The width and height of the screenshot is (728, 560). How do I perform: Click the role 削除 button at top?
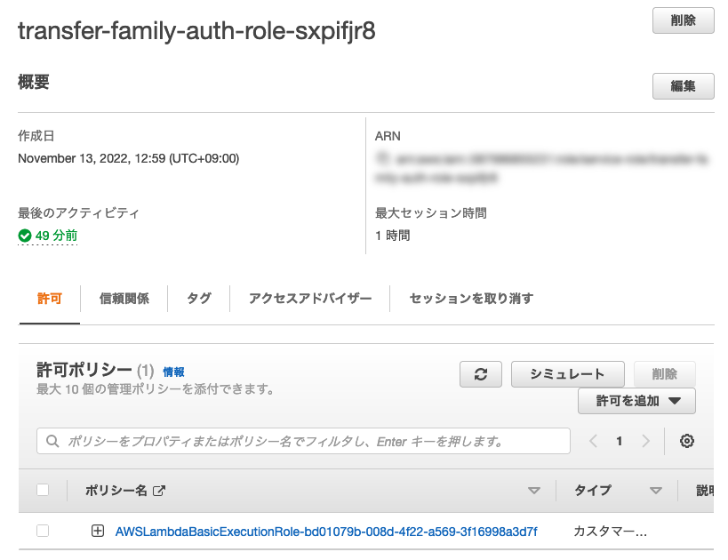[683, 20]
